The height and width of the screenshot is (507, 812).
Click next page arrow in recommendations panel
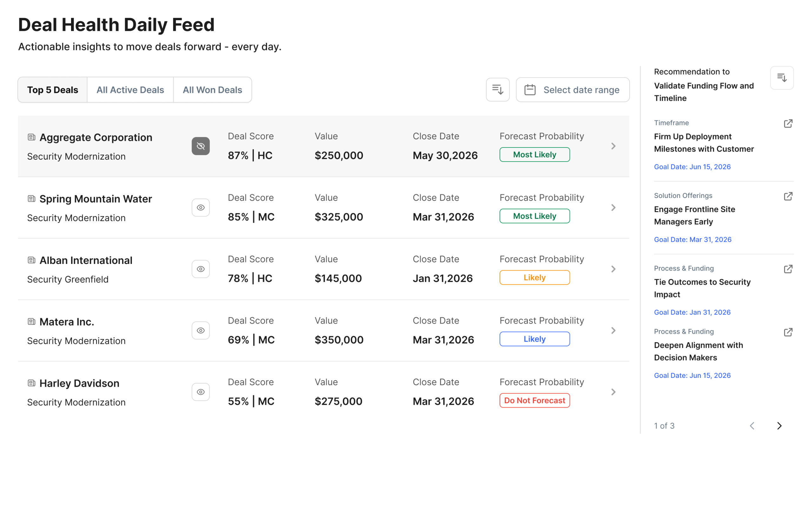(x=779, y=425)
